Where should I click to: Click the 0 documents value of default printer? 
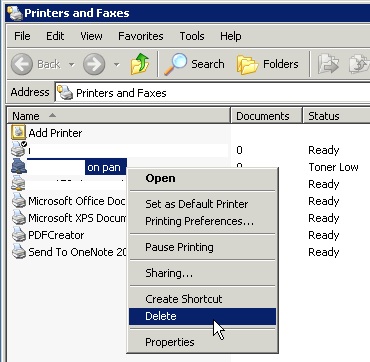[239, 150]
